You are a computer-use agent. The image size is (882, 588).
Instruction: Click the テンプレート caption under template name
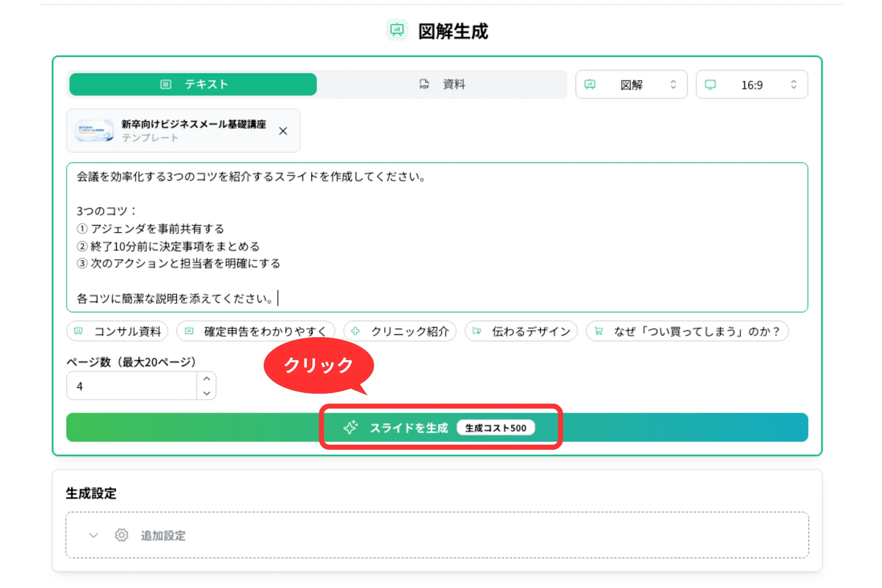tap(150, 138)
